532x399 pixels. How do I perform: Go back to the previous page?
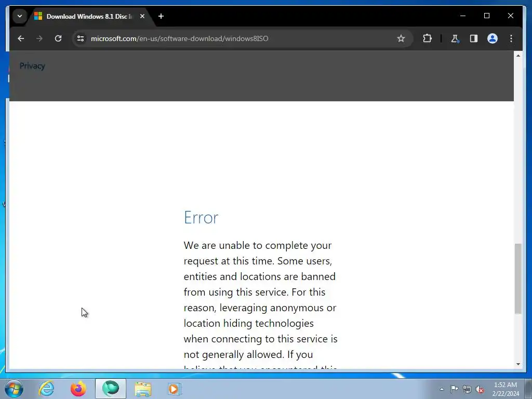[x=21, y=38]
